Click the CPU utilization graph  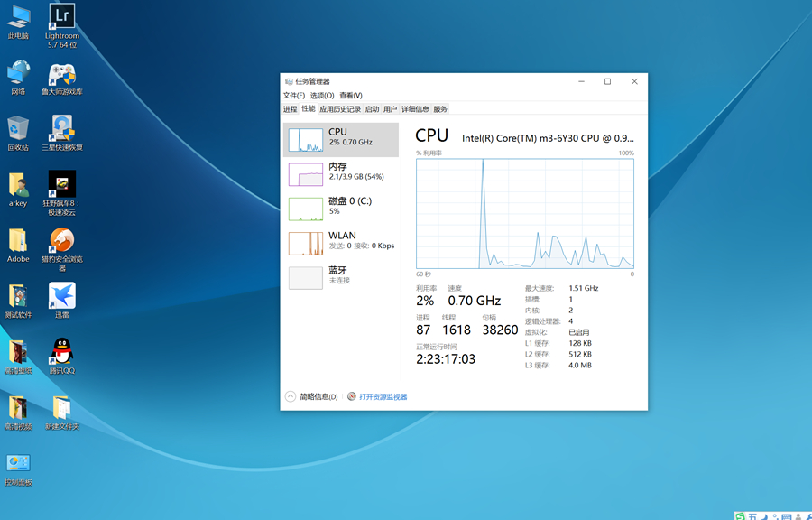[524, 213]
